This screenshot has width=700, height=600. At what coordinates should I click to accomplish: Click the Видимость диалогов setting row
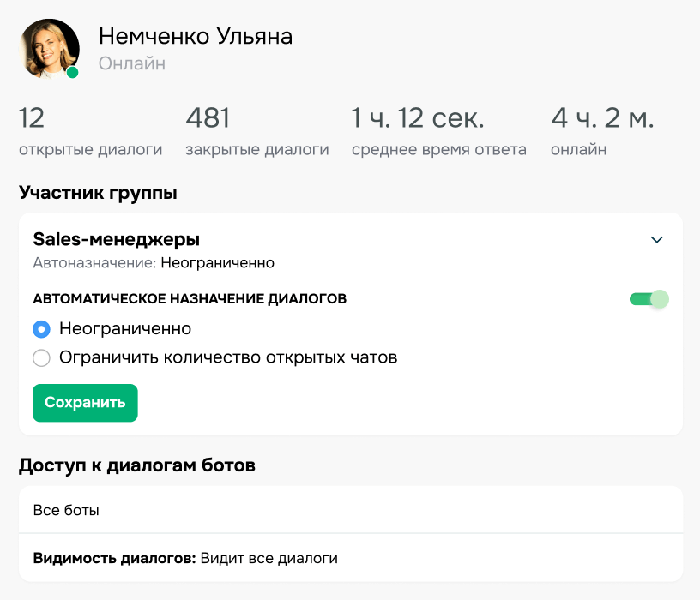click(350, 556)
